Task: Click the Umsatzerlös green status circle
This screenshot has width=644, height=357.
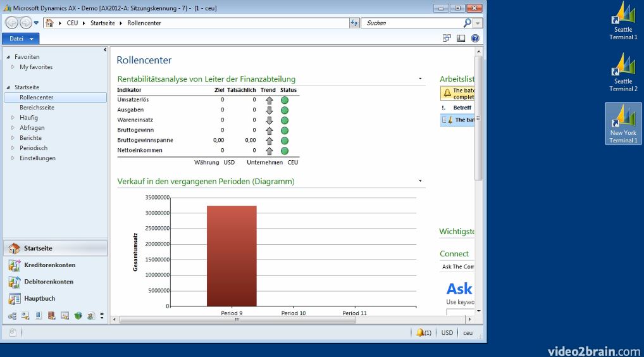Action: tap(285, 100)
